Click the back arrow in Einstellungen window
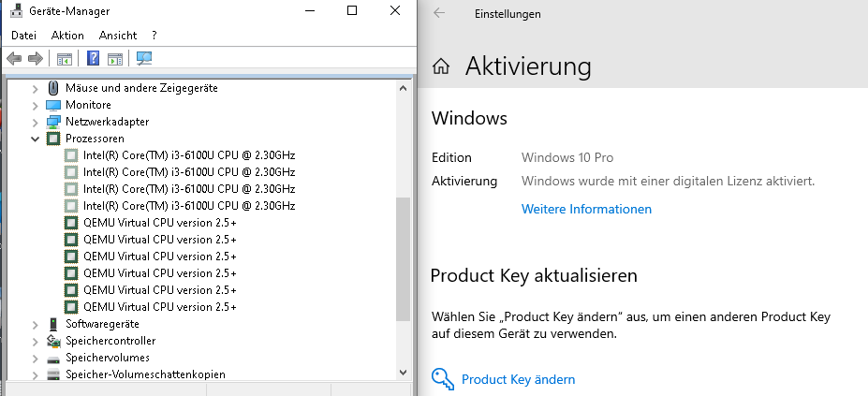868x396 pixels. (439, 13)
